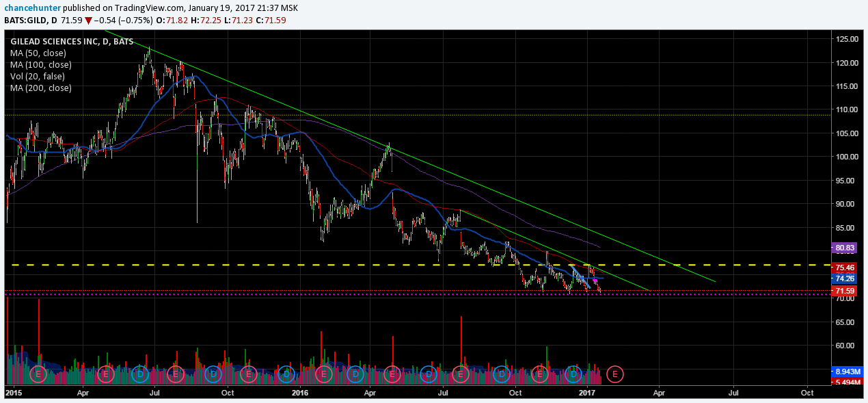Click the earnings marker right after the 2015 label
The width and height of the screenshot is (868, 403).
pos(38,374)
